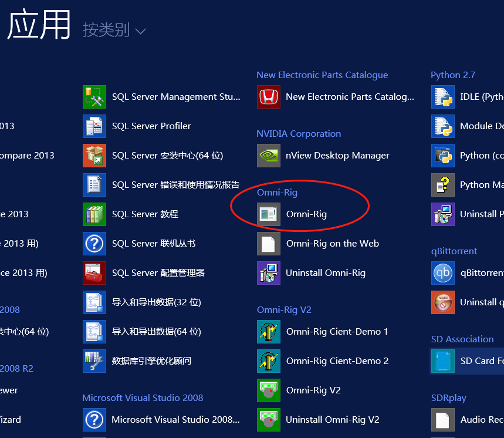The image size is (504, 438).
Task: Select 'Omni-Rig Cient-Demo 1' label text
Action: [x=337, y=332]
